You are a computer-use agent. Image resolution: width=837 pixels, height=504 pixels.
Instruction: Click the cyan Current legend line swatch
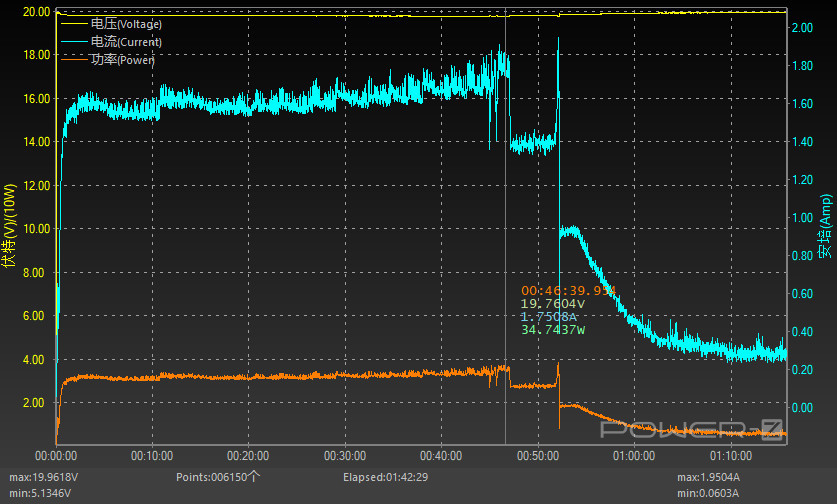click(74, 42)
